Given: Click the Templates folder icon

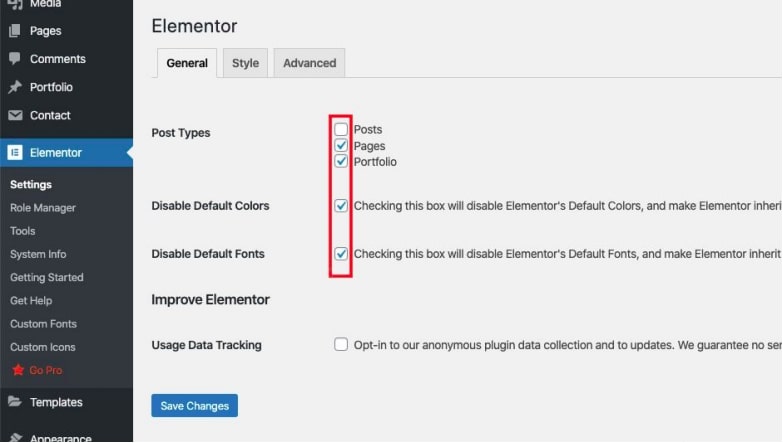Looking at the screenshot, I should [x=15, y=402].
